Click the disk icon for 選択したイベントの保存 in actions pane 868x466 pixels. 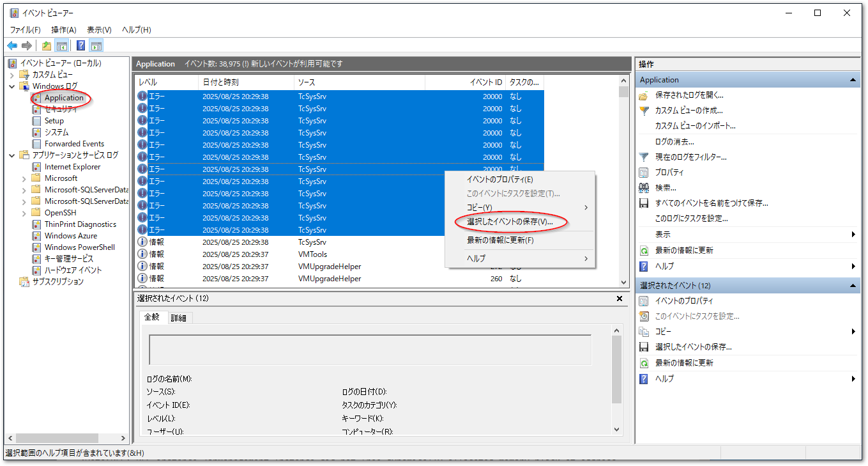coord(644,347)
